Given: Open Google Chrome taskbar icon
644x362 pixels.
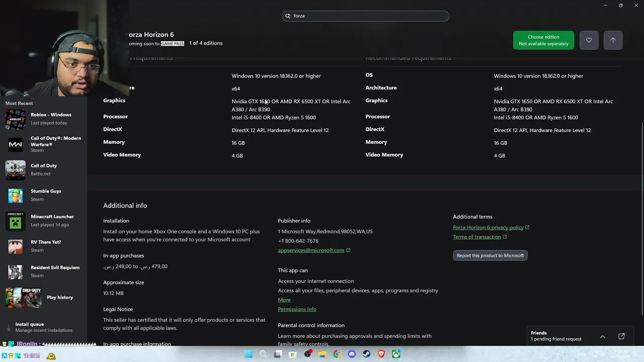Looking at the screenshot, I should (x=337, y=354).
